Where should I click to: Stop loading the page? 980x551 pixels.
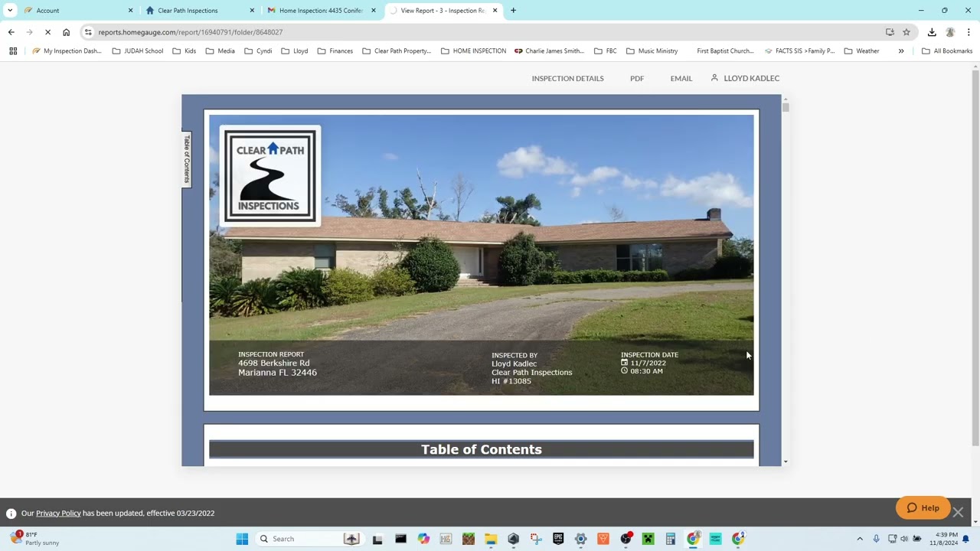47,32
